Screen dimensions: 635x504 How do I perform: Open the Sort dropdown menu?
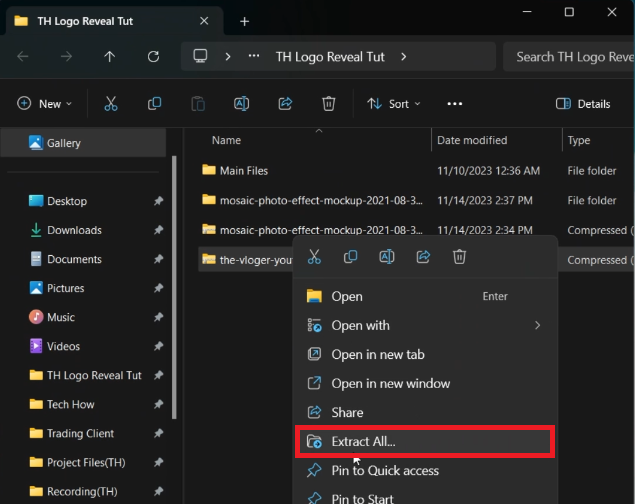click(x=393, y=104)
